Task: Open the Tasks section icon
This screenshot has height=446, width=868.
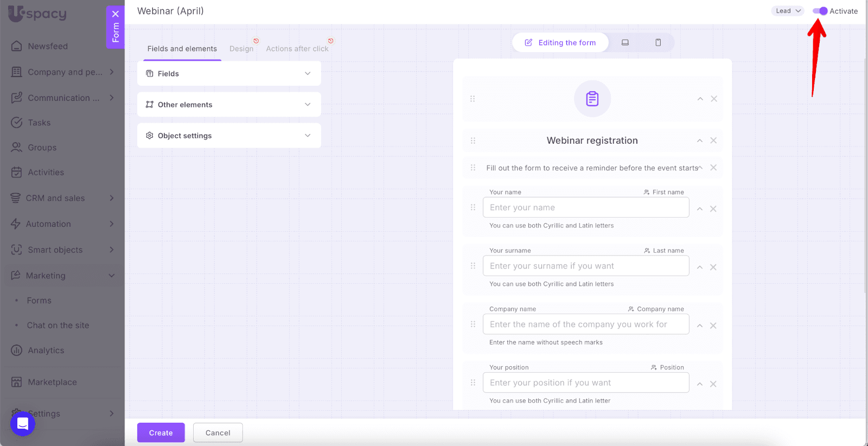Action: (x=17, y=123)
